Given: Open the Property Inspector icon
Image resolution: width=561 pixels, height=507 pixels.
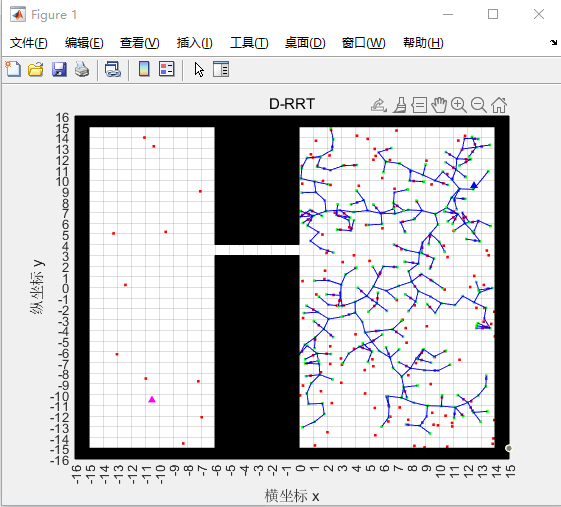Looking at the screenshot, I should (x=221, y=69).
